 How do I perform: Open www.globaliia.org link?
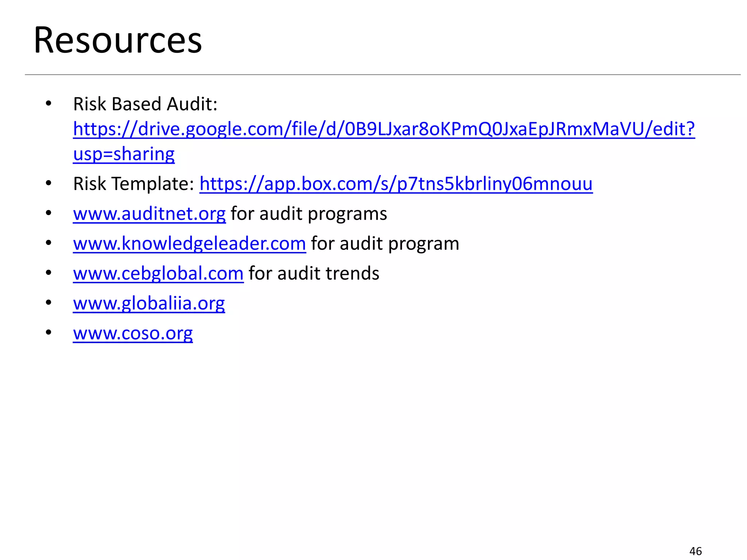click(x=149, y=303)
